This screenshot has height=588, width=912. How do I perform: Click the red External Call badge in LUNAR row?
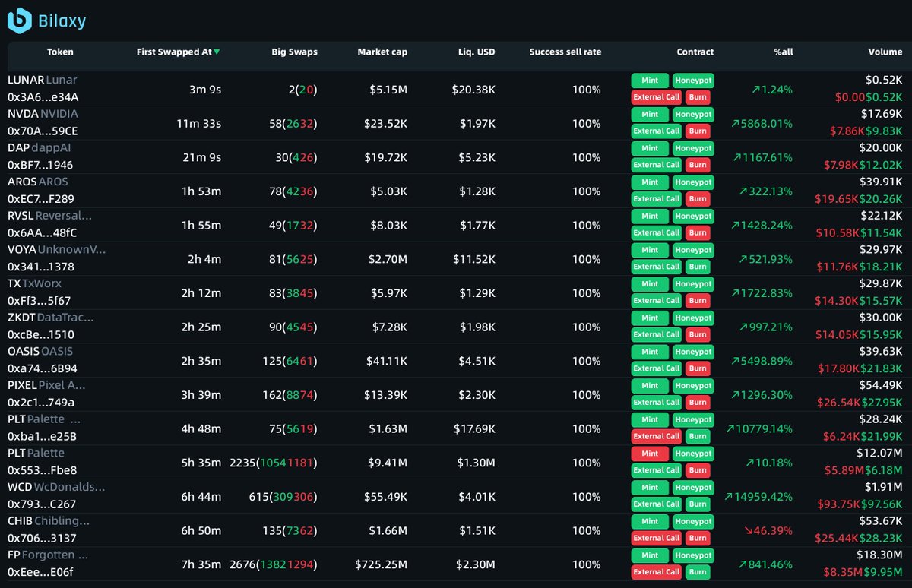[657, 97]
